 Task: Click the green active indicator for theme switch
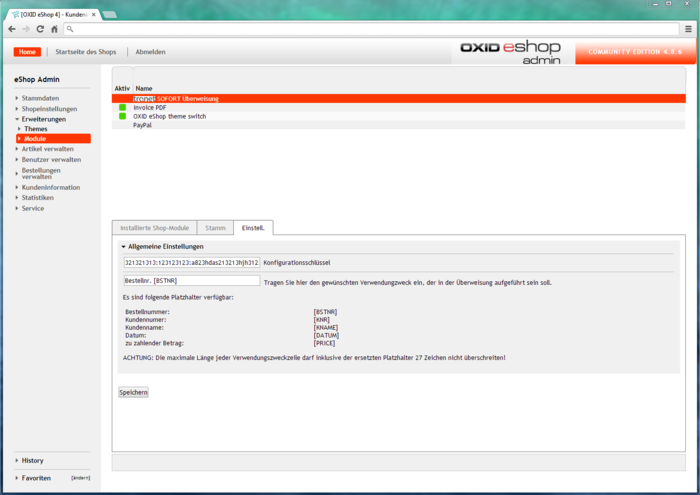122,116
